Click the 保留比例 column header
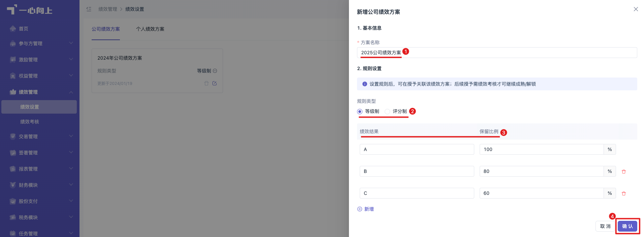The image size is (644, 237). [x=489, y=131]
